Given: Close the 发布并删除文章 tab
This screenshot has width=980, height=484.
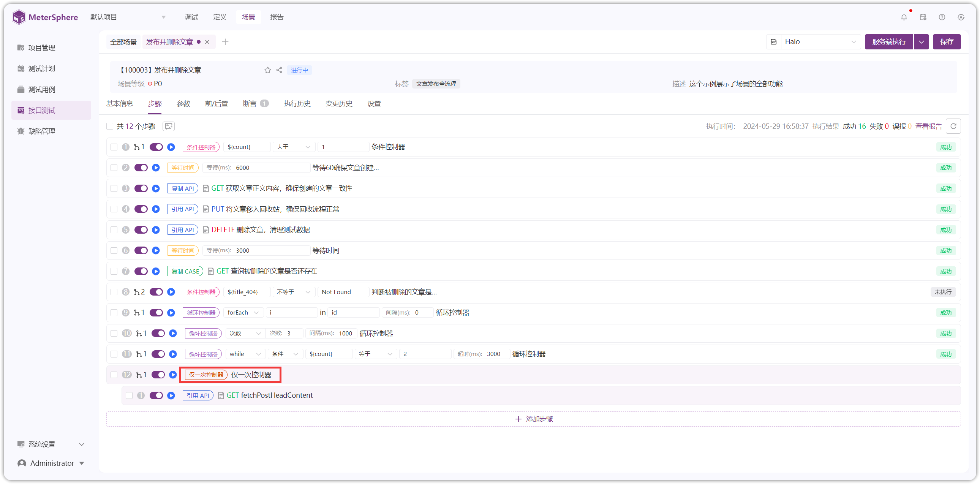Looking at the screenshot, I should 207,42.
